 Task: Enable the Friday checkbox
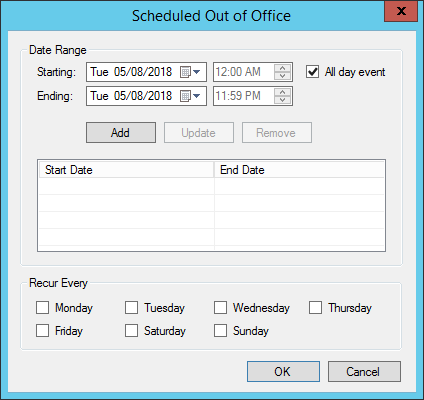point(42,331)
